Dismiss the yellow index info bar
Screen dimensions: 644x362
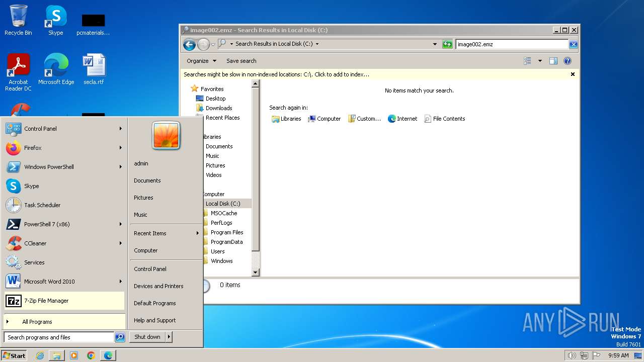tap(573, 74)
